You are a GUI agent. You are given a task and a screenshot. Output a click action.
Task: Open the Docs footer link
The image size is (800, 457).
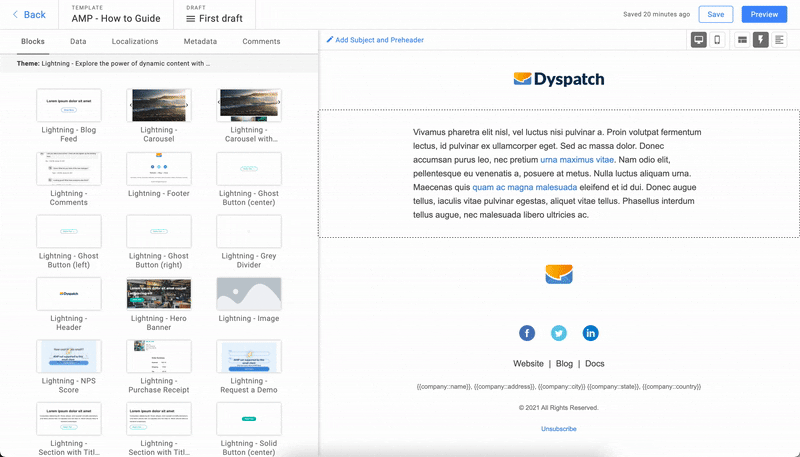coord(594,364)
